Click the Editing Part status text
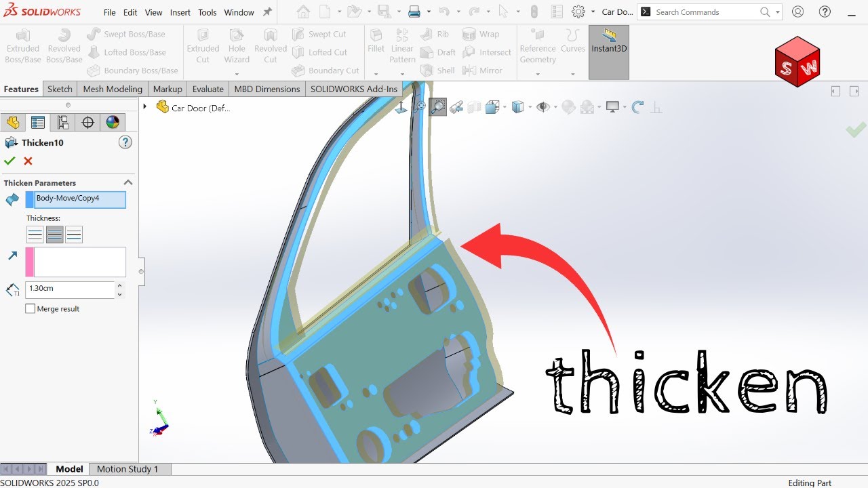The image size is (868, 488). coord(810,483)
